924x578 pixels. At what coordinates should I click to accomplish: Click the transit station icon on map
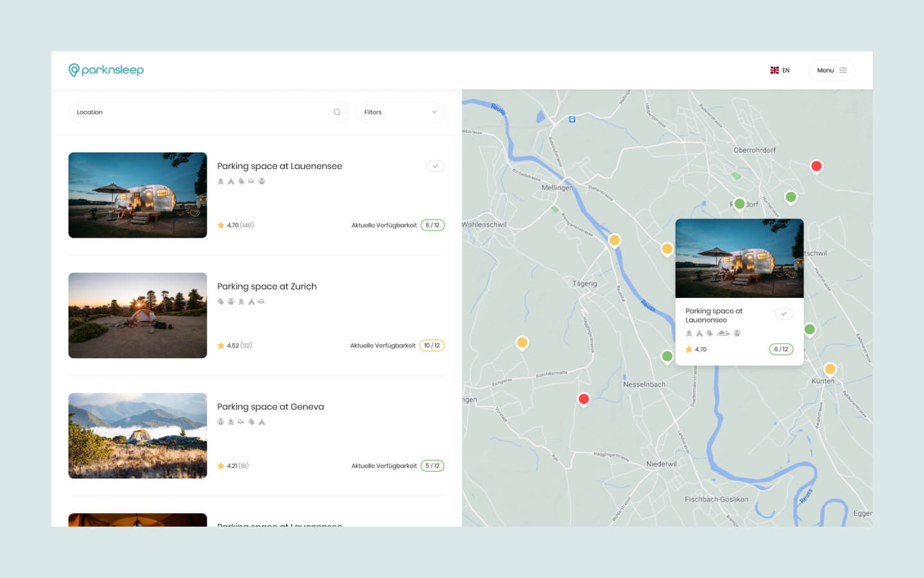(572, 119)
